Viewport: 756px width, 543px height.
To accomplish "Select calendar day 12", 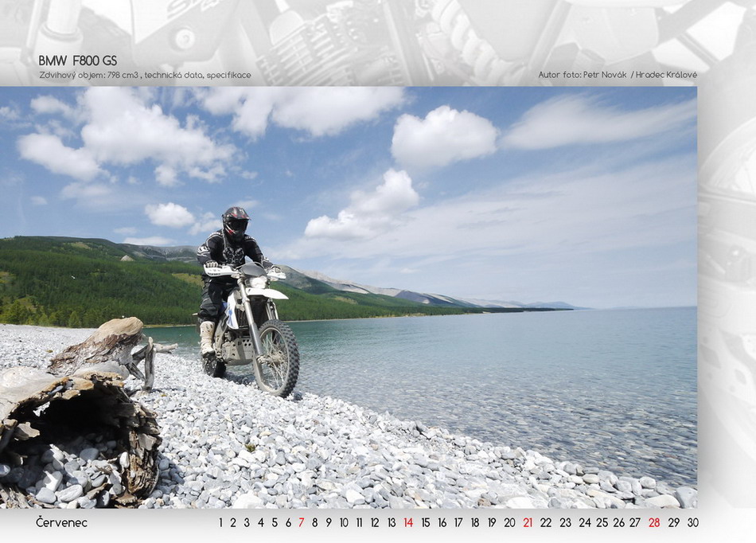I will pos(375,523).
